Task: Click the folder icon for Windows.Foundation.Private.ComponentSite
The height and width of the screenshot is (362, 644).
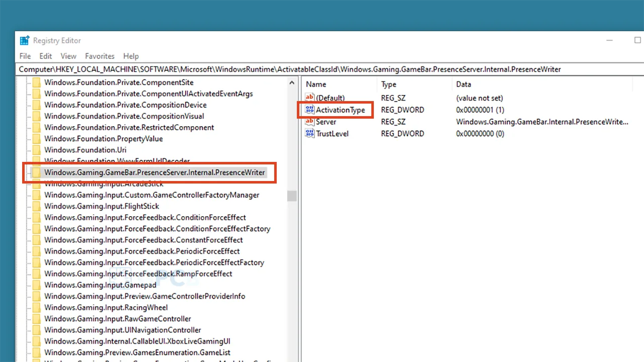Action: click(x=36, y=82)
